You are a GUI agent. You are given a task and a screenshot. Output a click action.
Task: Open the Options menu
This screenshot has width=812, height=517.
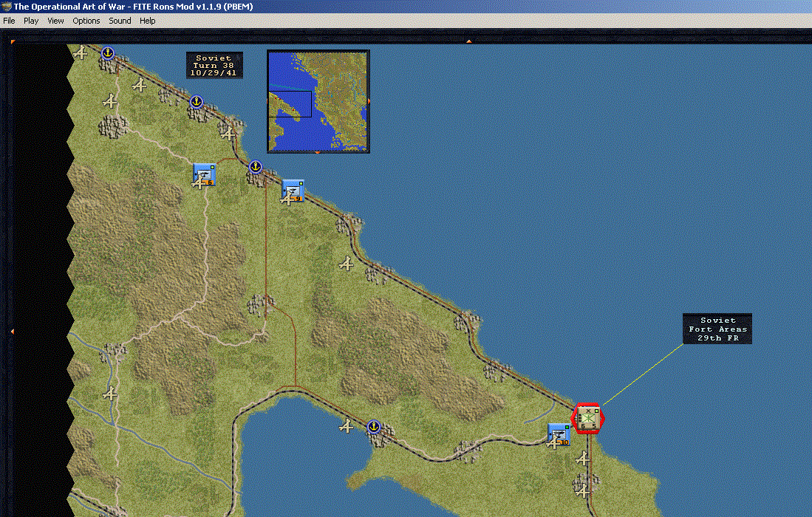pos(86,21)
